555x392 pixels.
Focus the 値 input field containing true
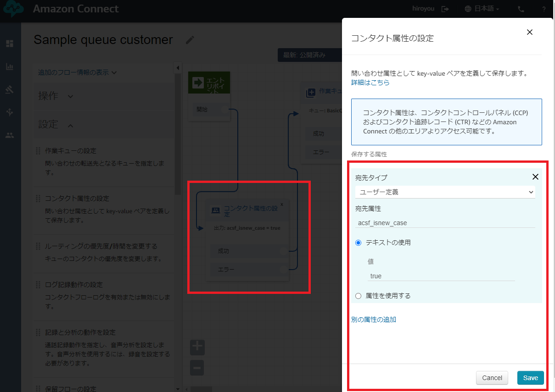click(441, 276)
